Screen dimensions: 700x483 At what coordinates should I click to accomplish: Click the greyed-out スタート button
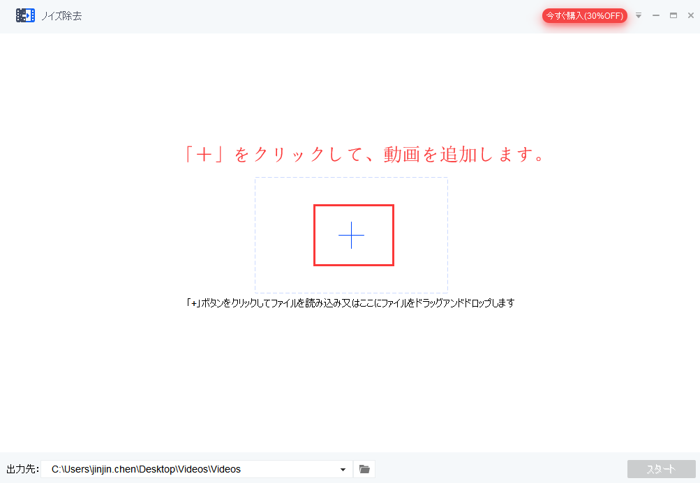tap(661, 469)
